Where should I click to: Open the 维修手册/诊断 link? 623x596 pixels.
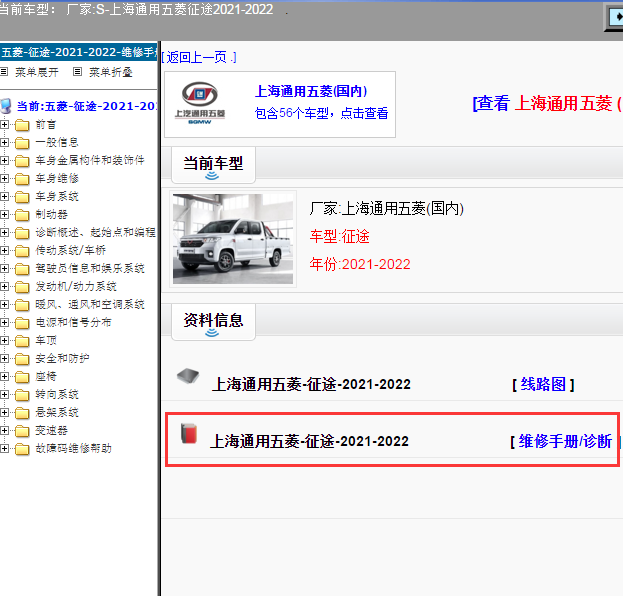click(565, 441)
